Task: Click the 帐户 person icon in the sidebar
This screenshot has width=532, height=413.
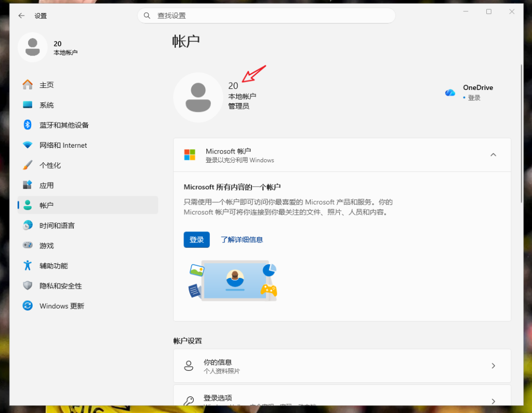Action: [28, 205]
